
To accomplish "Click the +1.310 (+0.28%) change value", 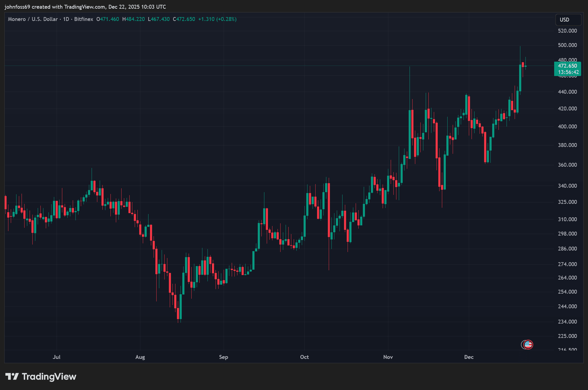I will coord(217,19).
